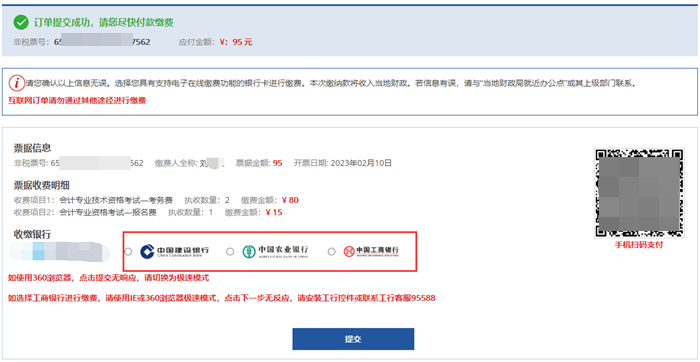
Task: Click the red info icon in notice box
Action: point(17,83)
